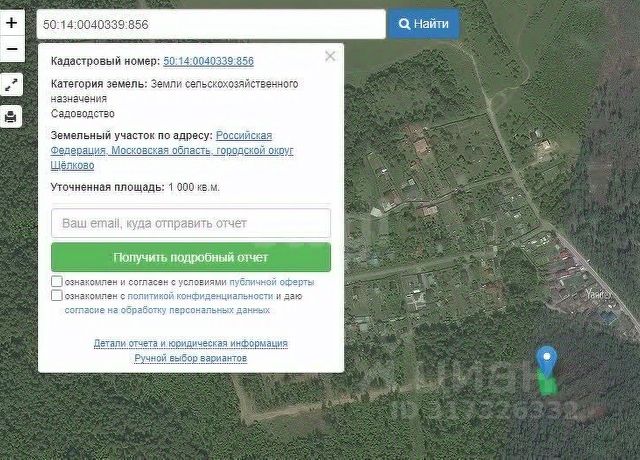This screenshot has height=460, width=640.
Task: Check the публичной оферты agreement box
Action: [57, 282]
